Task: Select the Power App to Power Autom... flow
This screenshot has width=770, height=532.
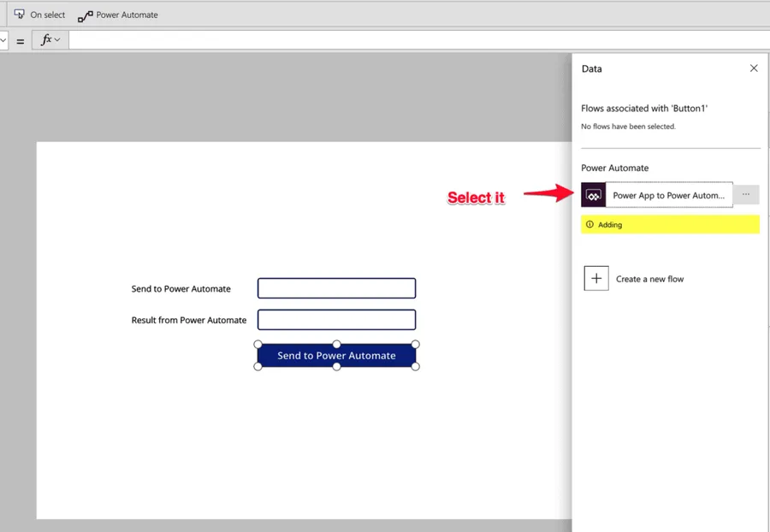Action: (x=668, y=195)
